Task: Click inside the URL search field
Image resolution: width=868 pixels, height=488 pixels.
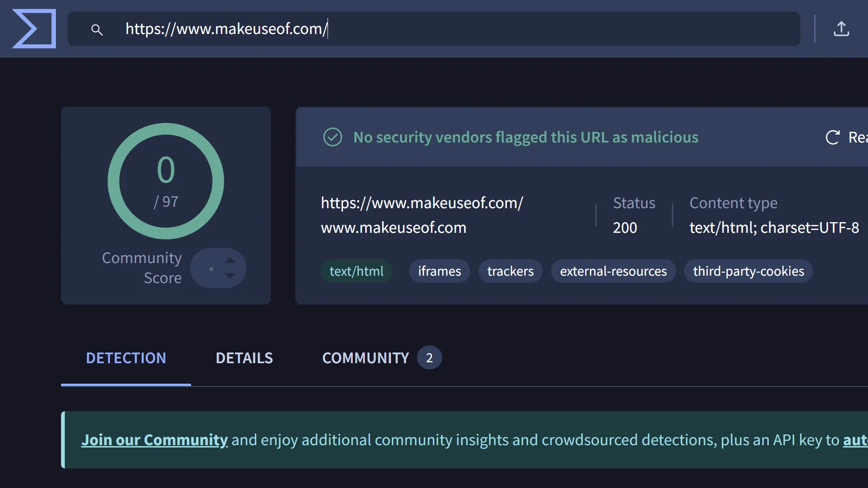Action: point(419,29)
